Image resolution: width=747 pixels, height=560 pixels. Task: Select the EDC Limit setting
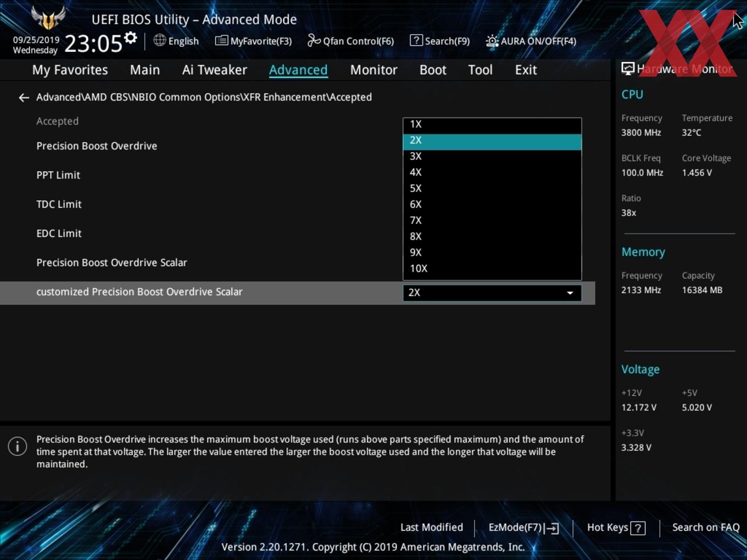click(x=59, y=233)
